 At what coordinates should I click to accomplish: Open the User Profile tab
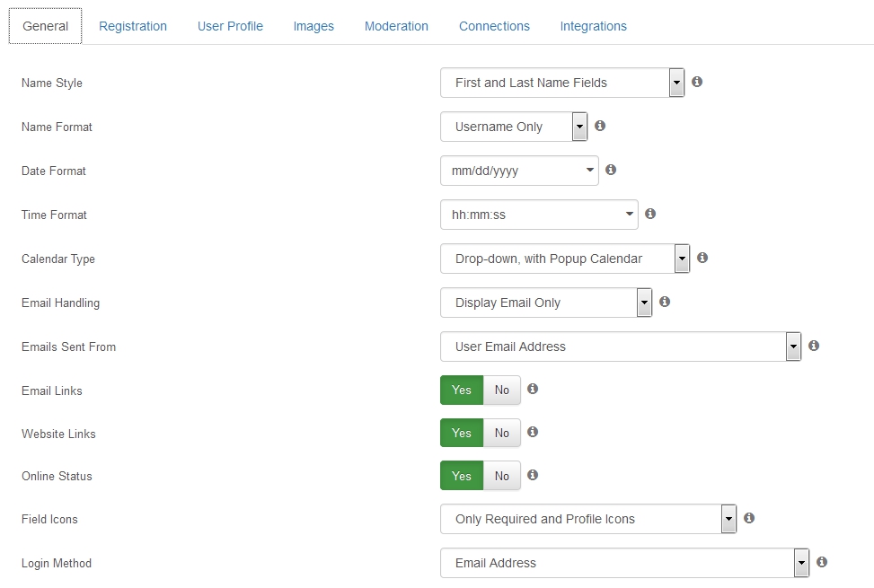click(230, 26)
